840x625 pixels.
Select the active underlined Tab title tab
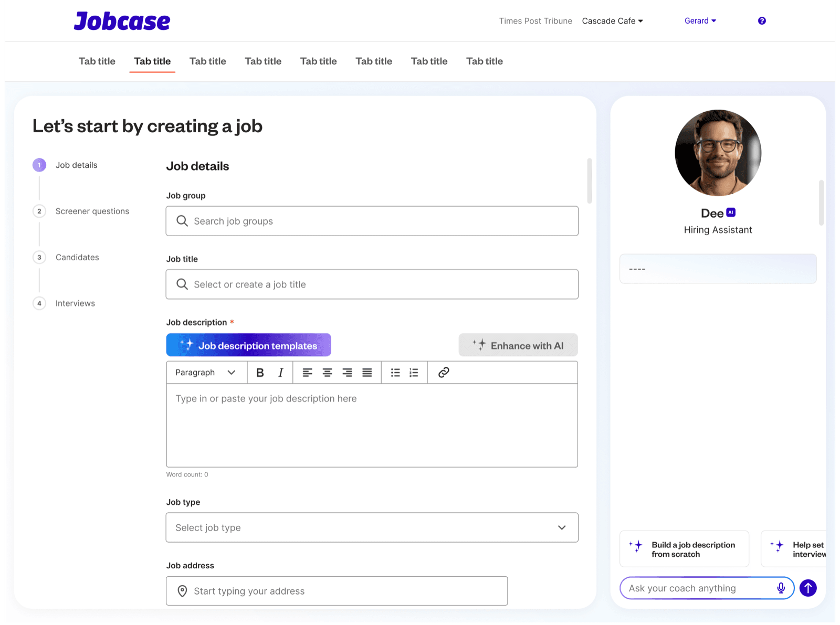(152, 61)
